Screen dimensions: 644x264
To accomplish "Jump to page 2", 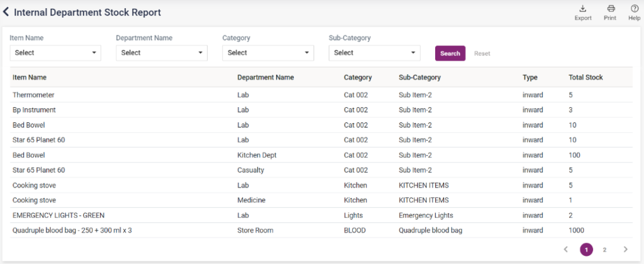I will 604,250.
